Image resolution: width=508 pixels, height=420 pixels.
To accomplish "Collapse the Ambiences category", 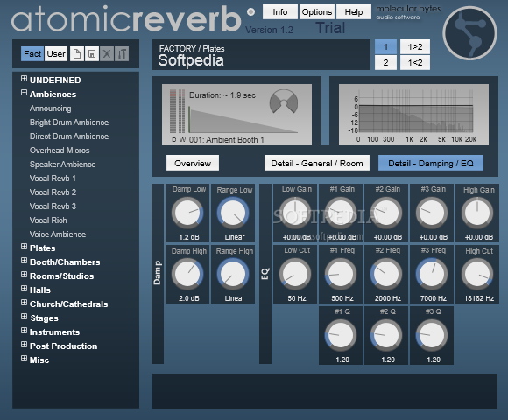I will pos(24,93).
